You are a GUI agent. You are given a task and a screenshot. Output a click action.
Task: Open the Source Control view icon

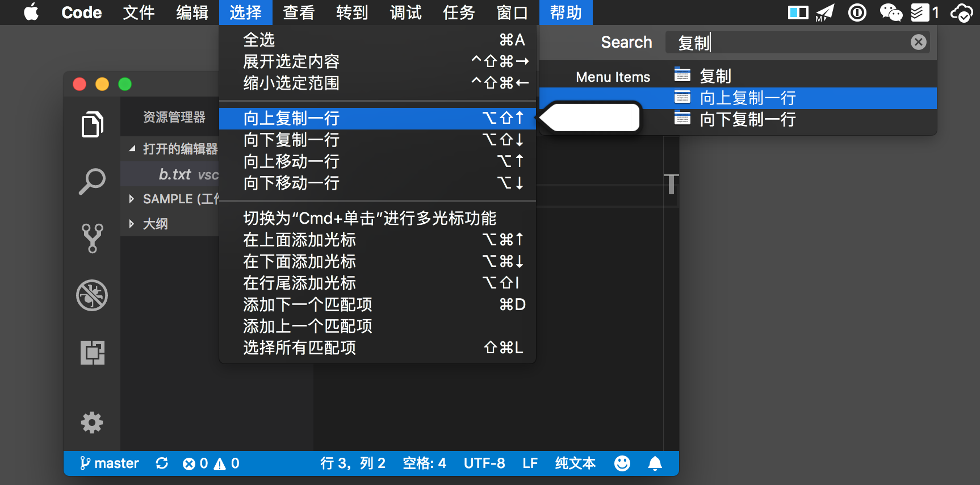point(92,238)
